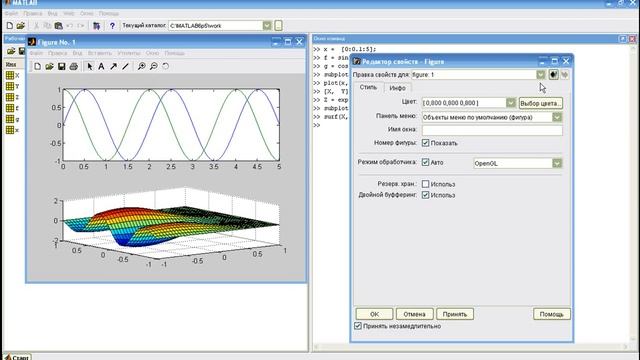
Task: Launch Simulink library icon in MATLAB toolbar
Action: coord(96,26)
